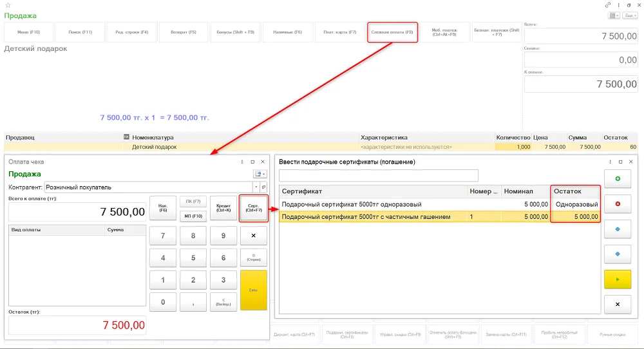Open the Еще menu at top right
The width and height of the screenshot is (644, 349).
pos(630,15)
